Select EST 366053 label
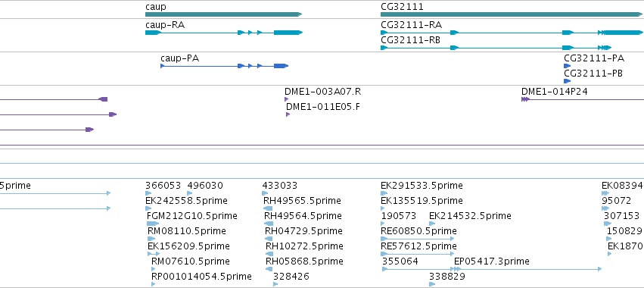This screenshot has width=644, height=288. coord(163,186)
